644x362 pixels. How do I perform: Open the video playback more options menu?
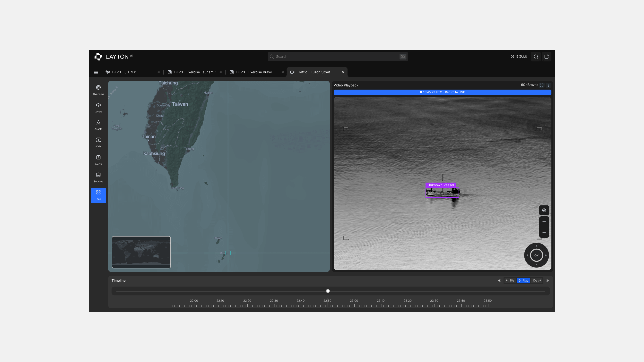[x=548, y=85]
